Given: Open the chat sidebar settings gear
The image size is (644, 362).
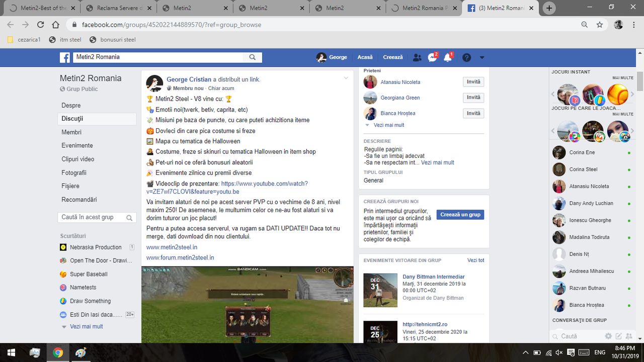Looking at the screenshot, I should click(608, 336).
